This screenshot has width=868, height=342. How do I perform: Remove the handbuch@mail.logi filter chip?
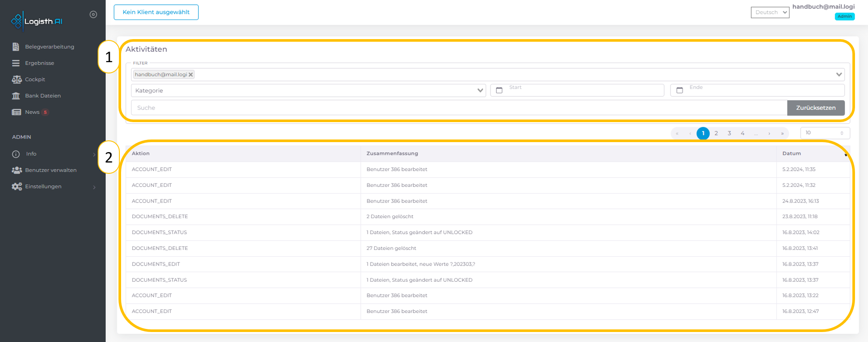(191, 75)
